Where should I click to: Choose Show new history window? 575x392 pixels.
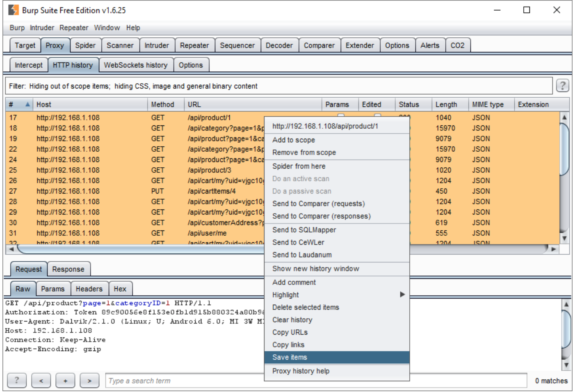(337, 269)
